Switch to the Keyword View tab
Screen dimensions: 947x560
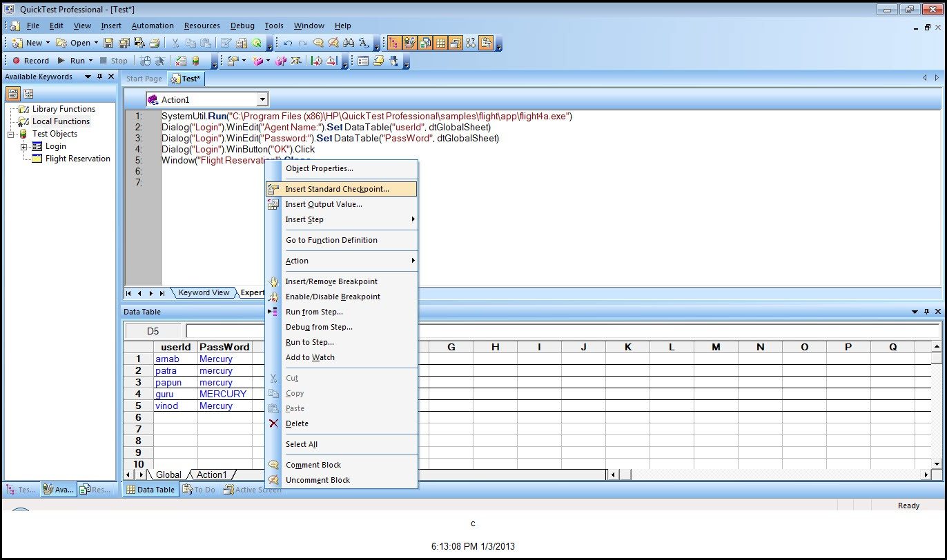tap(204, 293)
